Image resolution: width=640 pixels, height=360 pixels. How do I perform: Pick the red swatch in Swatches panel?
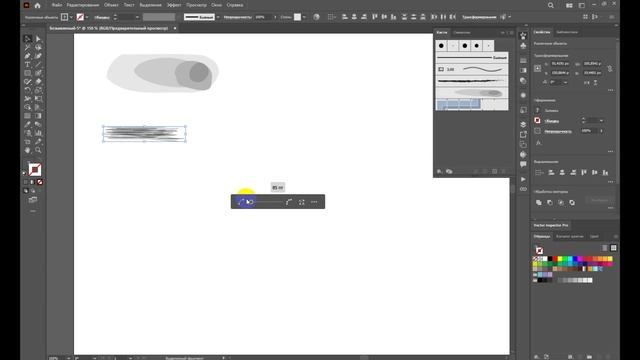coord(555,259)
